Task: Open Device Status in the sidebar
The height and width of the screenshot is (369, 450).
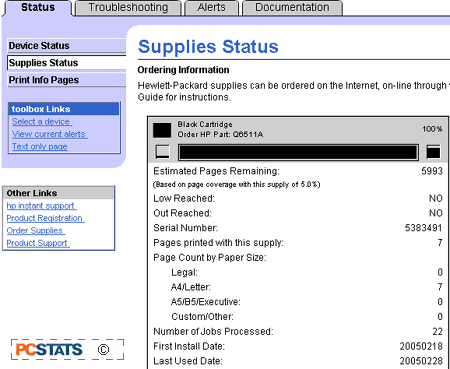Action: click(x=67, y=46)
